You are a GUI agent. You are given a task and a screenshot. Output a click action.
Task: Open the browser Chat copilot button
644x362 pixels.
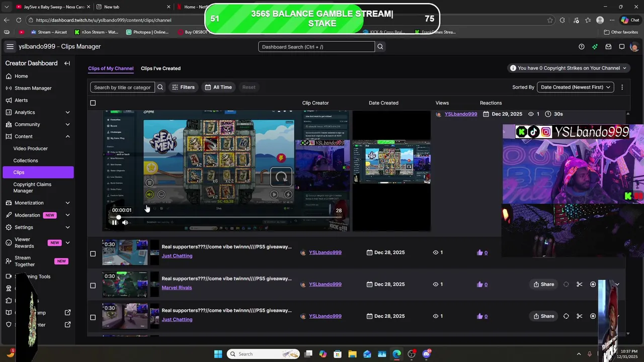click(x=630, y=20)
